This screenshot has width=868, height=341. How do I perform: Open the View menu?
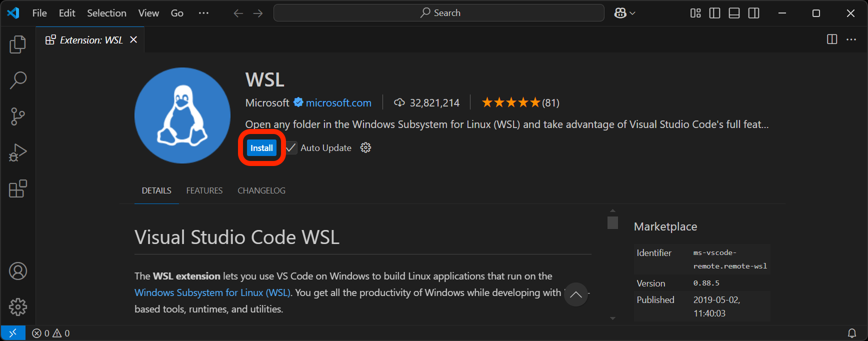pos(148,13)
